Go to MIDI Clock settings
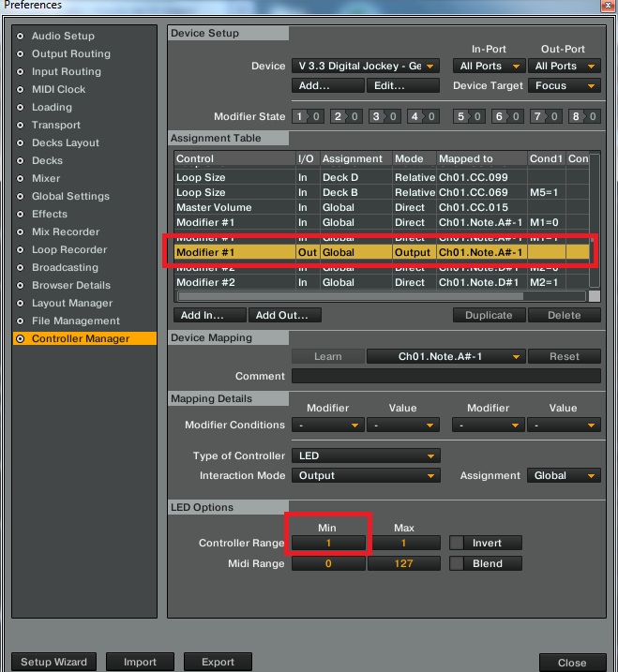The height and width of the screenshot is (672, 618). click(58, 90)
